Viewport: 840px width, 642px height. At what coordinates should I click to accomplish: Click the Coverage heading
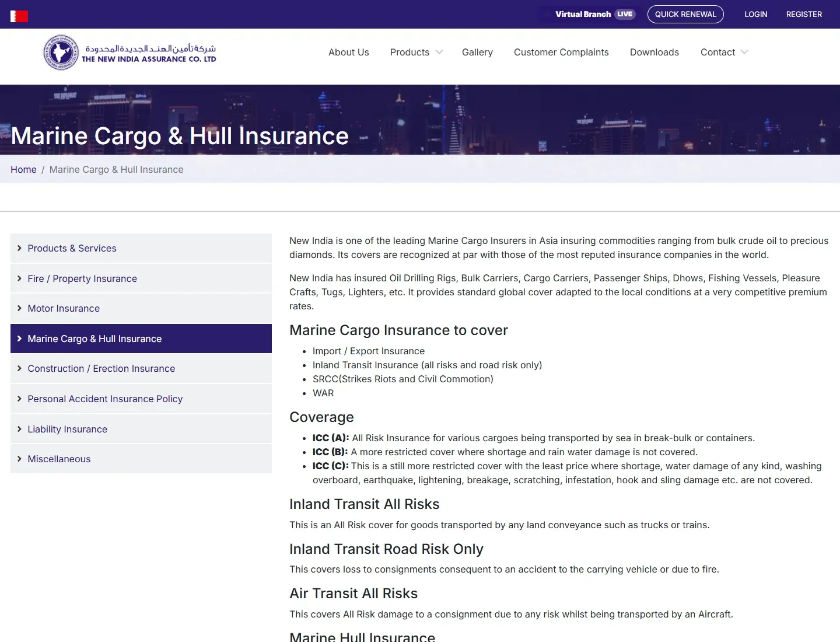[321, 417]
